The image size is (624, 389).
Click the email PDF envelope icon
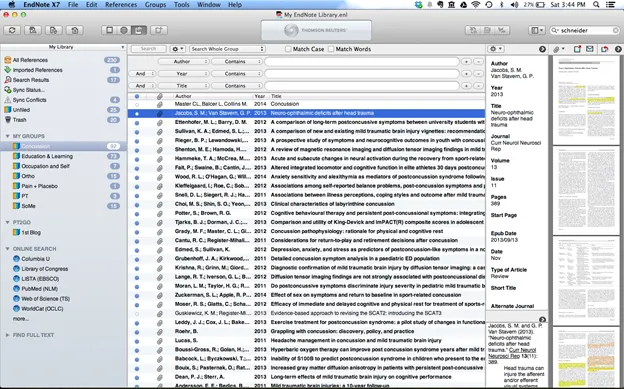(590, 49)
